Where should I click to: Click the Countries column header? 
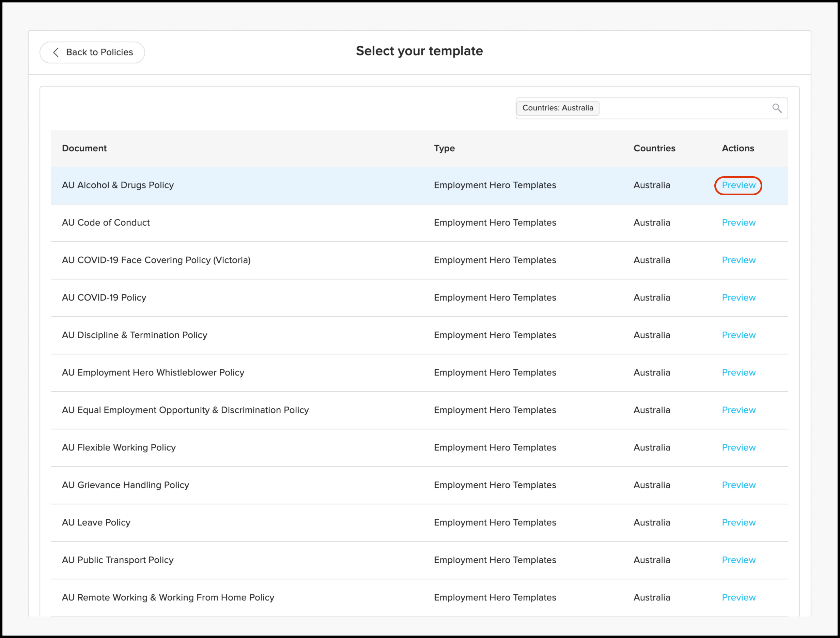pos(654,148)
